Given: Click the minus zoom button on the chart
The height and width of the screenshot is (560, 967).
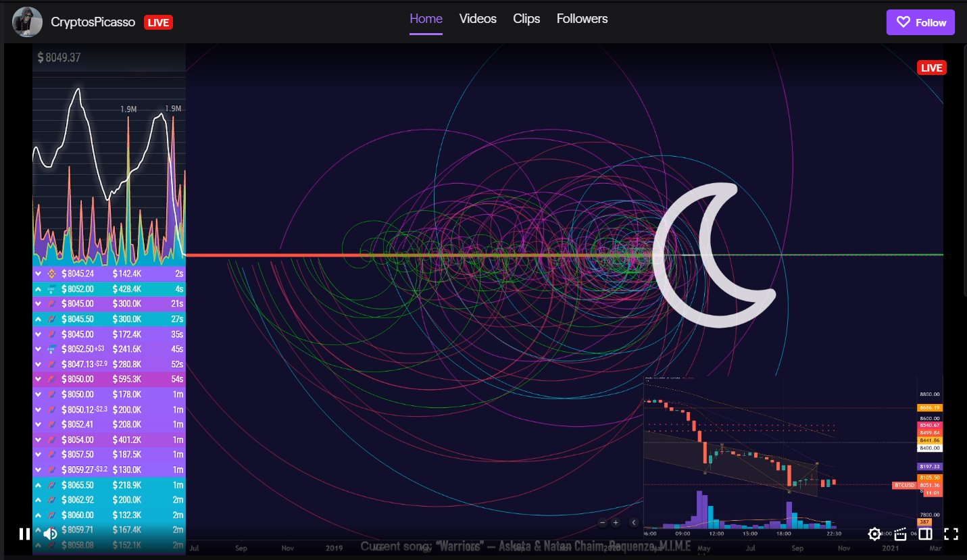Looking at the screenshot, I should tap(602, 522).
